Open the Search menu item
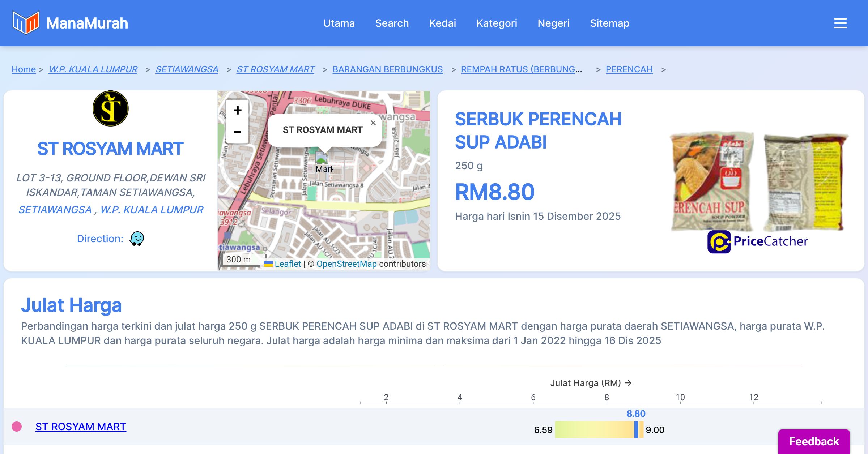This screenshot has height=454, width=868. 392,23
